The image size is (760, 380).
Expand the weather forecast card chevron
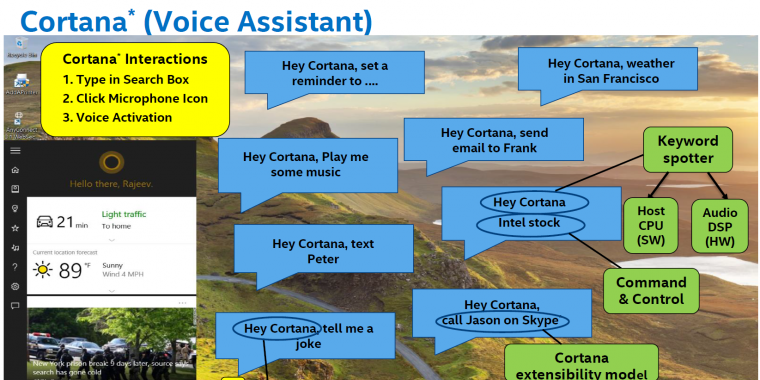[x=111, y=291]
